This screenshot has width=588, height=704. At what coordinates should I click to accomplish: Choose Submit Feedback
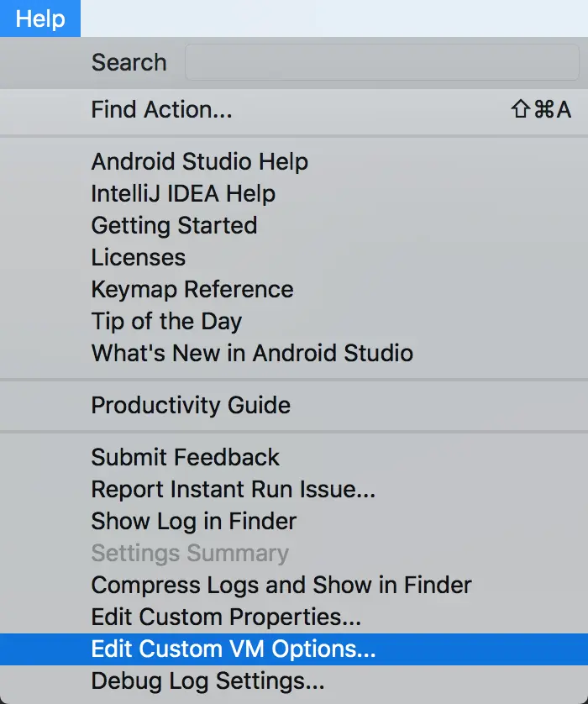[x=185, y=457]
